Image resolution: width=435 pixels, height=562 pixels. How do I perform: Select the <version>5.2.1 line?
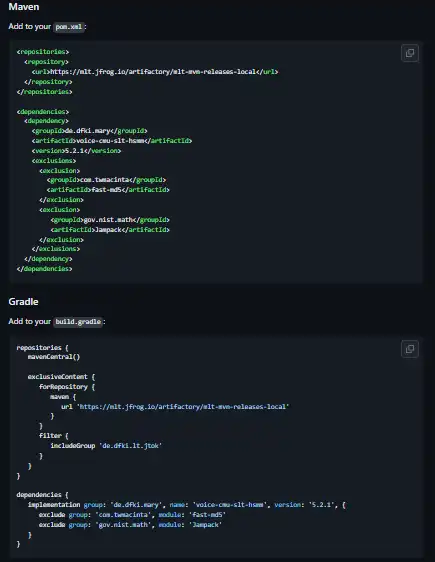pos(76,151)
